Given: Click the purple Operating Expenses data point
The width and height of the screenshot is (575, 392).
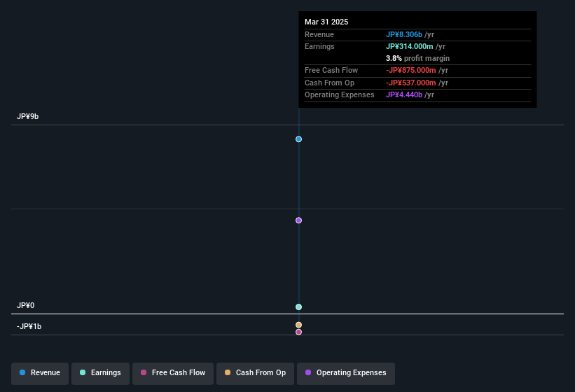Looking at the screenshot, I should pyautogui.click(x=298, y=220).
